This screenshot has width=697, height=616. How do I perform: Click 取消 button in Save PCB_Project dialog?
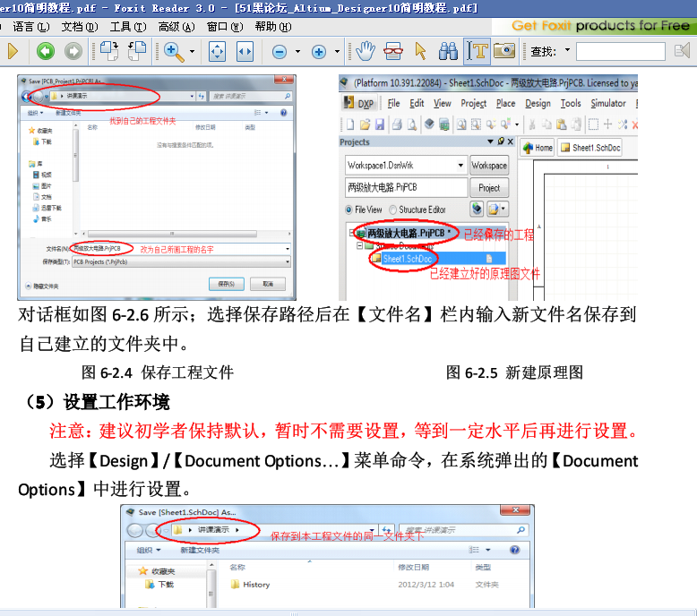click(268, 284)
